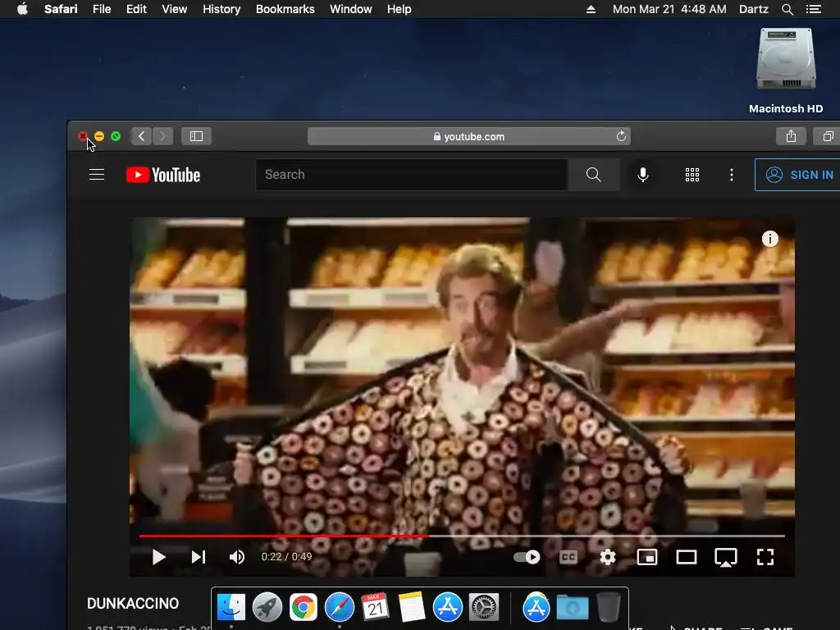Open video player settings gear

(608, 557)
